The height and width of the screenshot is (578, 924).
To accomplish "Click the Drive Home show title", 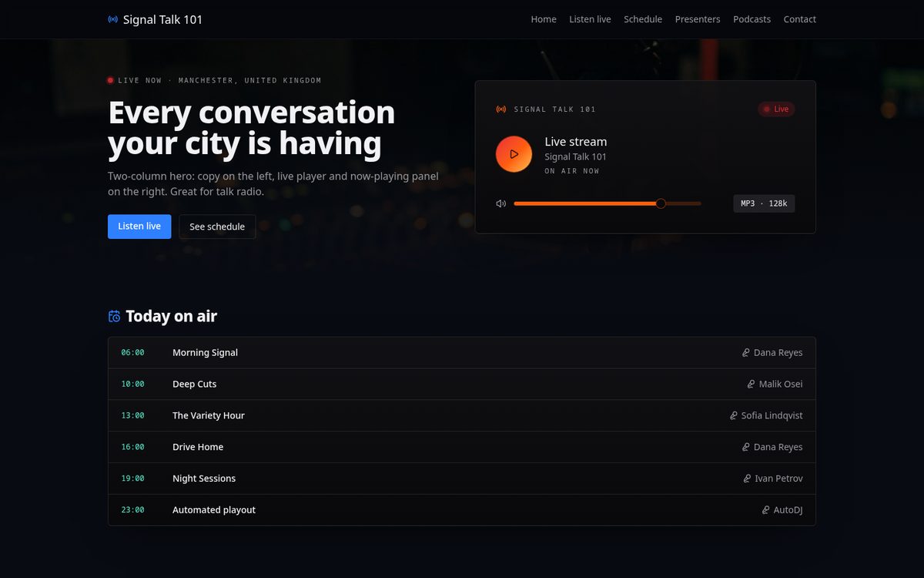I will click(198, 447).
